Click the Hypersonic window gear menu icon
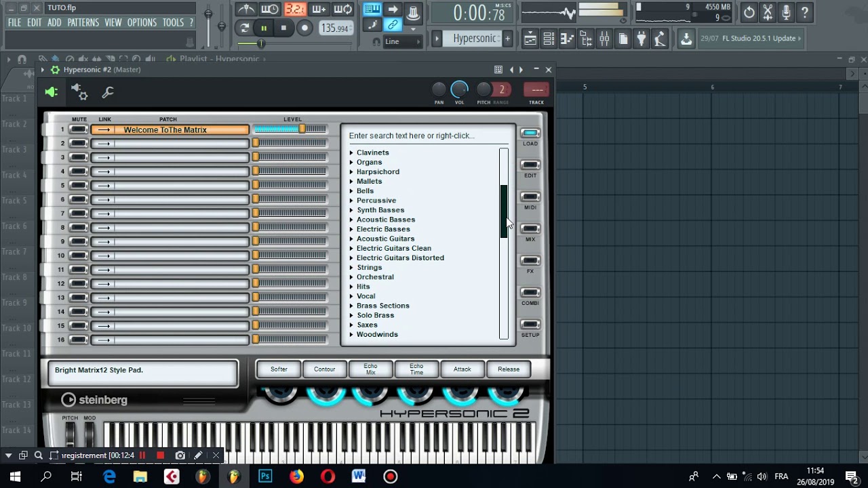 point(55,70)
